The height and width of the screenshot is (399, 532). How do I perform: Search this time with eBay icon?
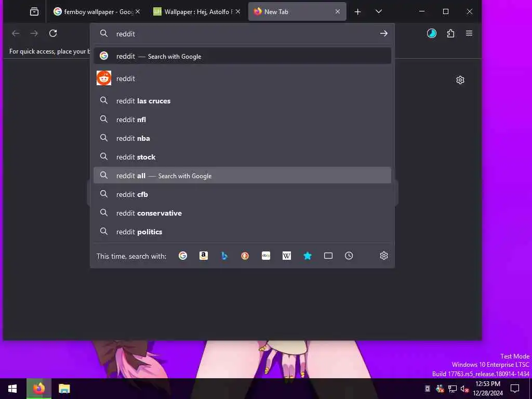tap(266, 256)
